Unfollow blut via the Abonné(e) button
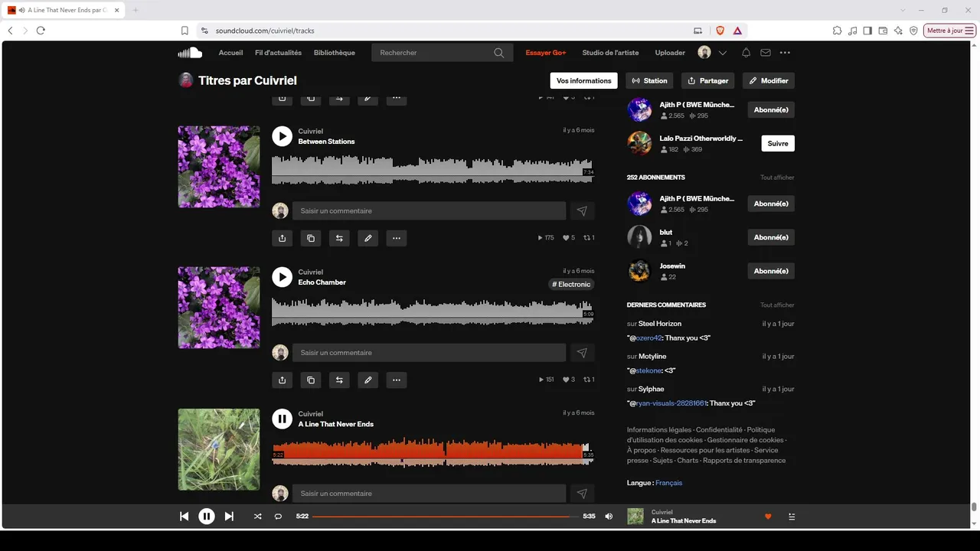Screen dimensions: 980x551 pos(771,237)
